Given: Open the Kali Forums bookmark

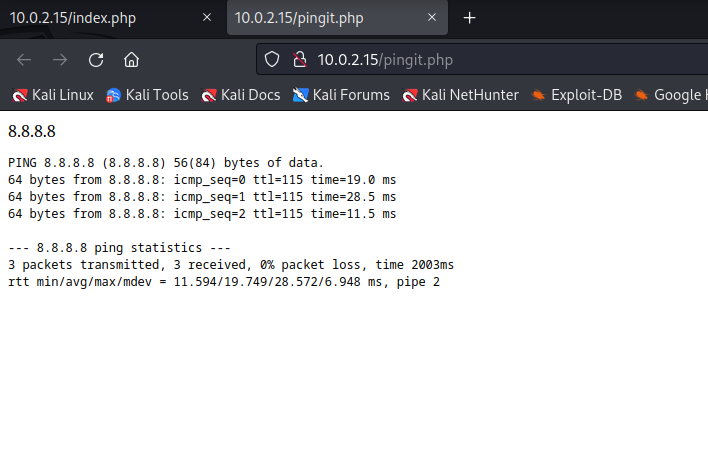Looking at the screenshot, I should (x=341, y=95).
